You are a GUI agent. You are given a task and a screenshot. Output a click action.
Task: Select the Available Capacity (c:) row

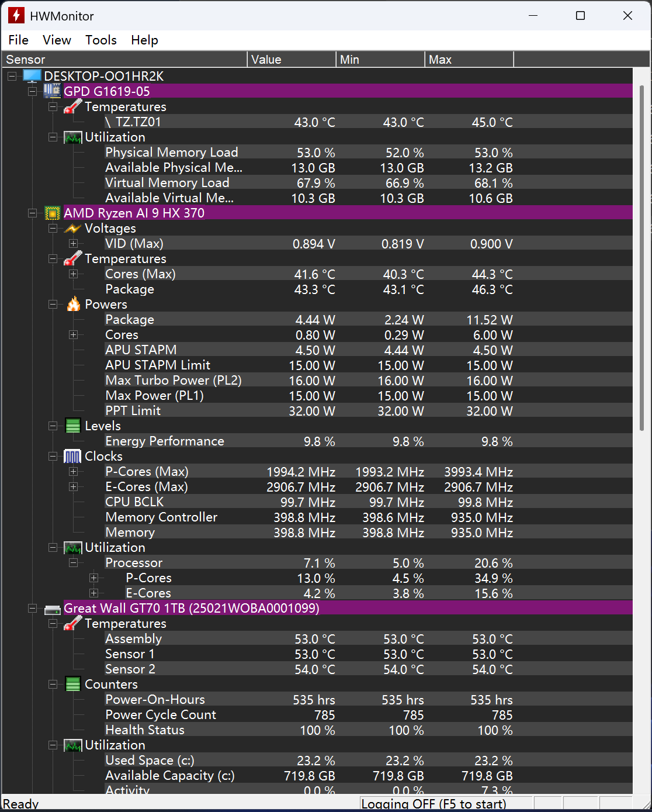368,775
